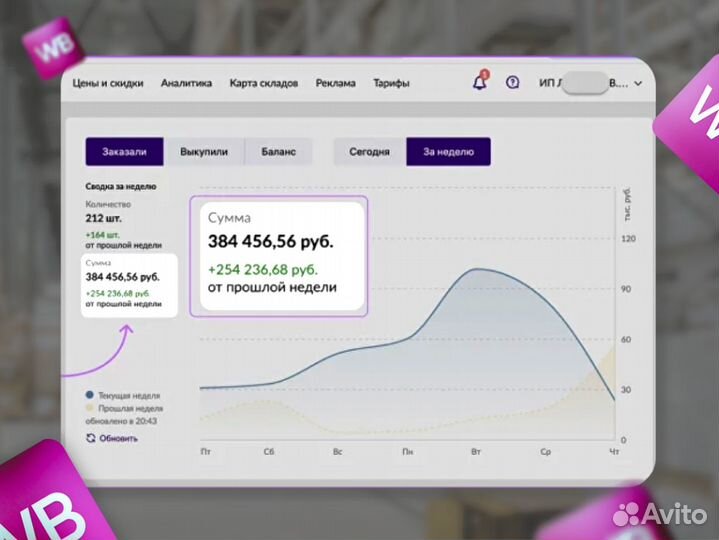This screenshot has height=540, width=719.
Task: Click the Текущая неделя legend color dot
Action: click(90, 395)
